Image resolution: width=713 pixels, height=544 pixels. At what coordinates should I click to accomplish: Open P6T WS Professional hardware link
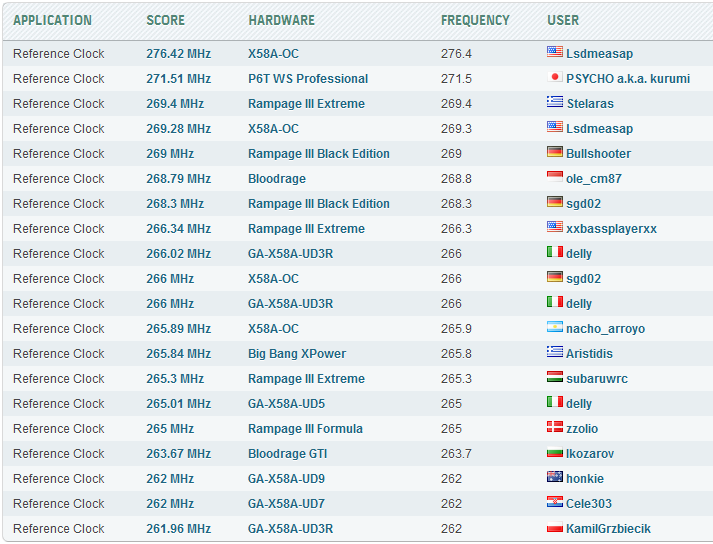[308, 79]
